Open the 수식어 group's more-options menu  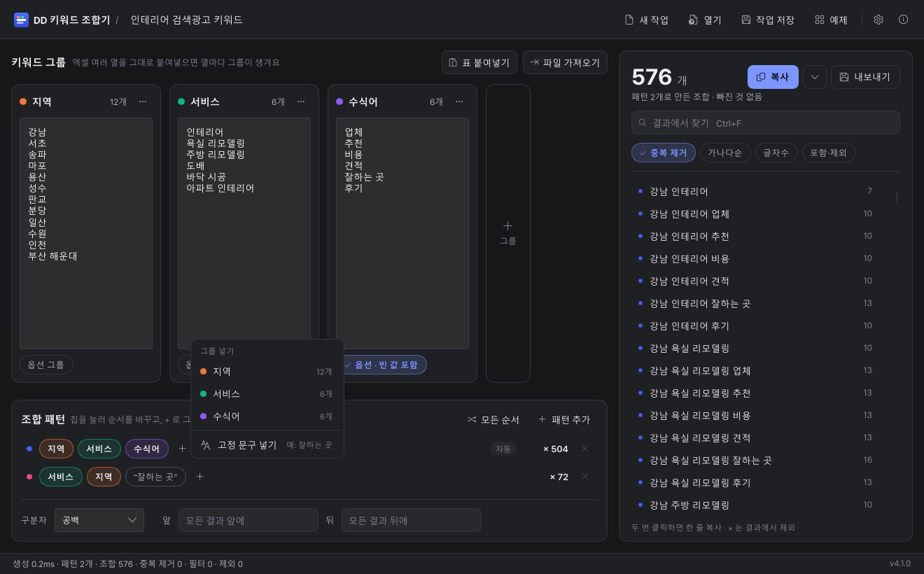pos(459,101)
